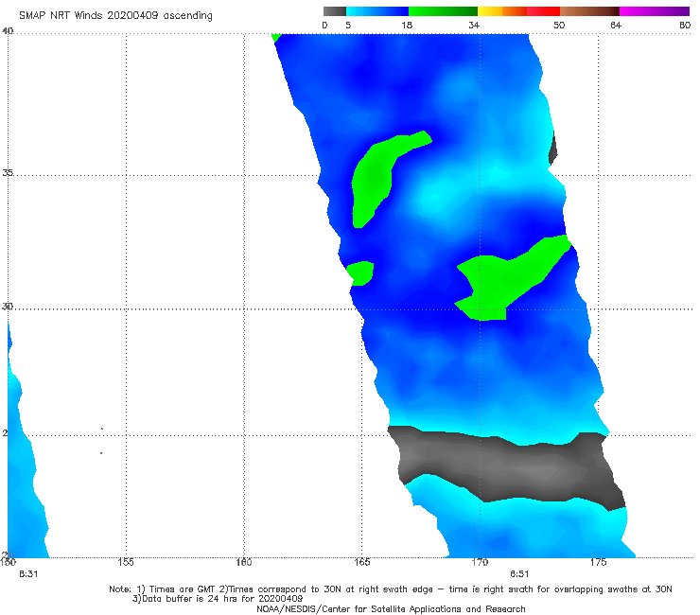Image resolution: width=700 pixels, height=615 pixels.
Task: Click the swath time "6:51" near 170E
Action: pos(519,574)
